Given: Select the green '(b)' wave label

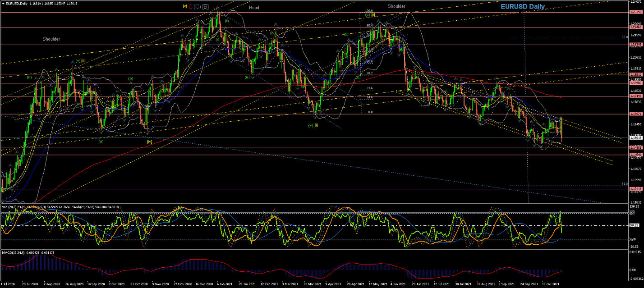Looking at the screenshot, I should [x=131, y=78].
